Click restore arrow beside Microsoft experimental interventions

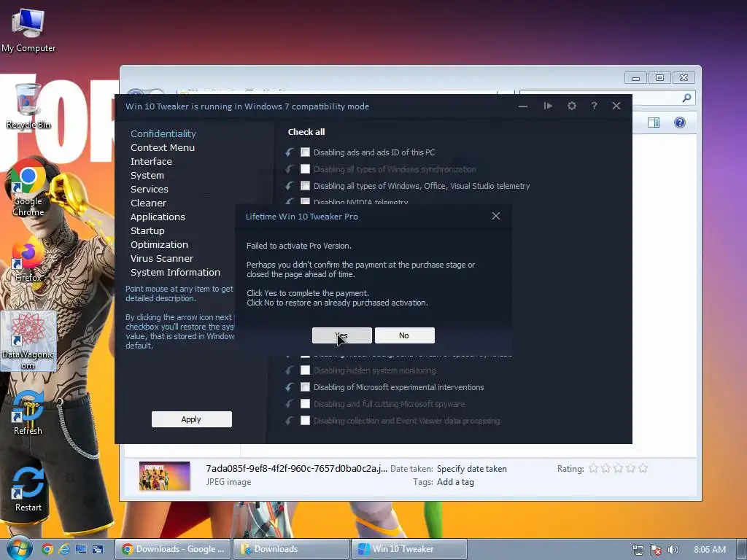[x=289, y=386]
